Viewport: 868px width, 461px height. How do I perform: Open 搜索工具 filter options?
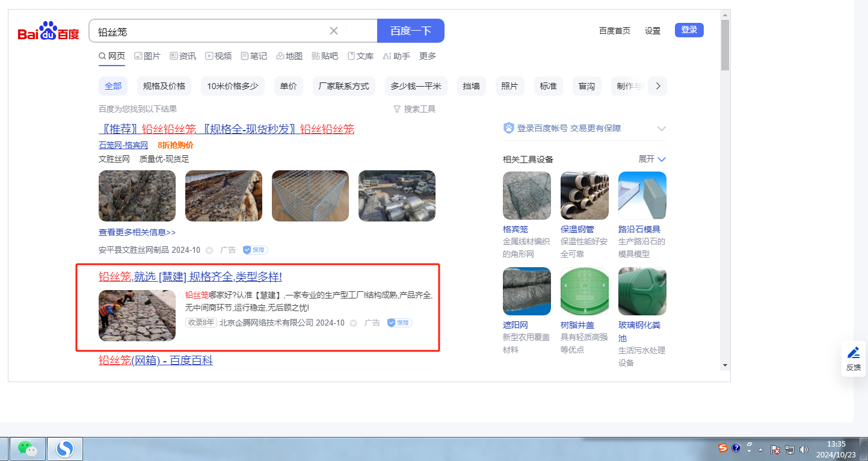414,109
